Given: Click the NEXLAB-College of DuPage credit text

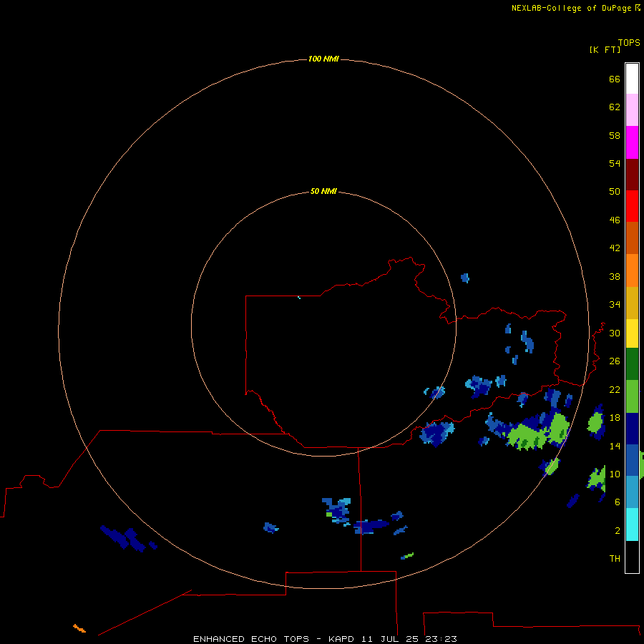Looking at the screenshot, I should 571,8.
